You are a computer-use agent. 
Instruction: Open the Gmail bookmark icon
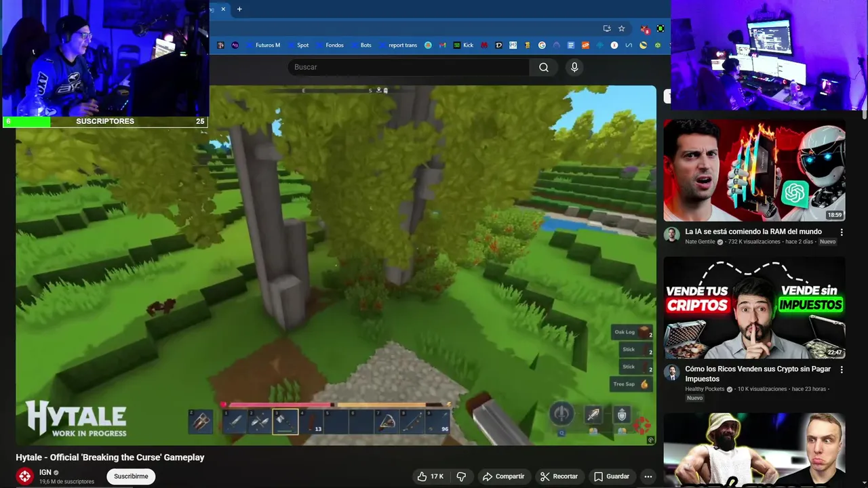point(442,45)
